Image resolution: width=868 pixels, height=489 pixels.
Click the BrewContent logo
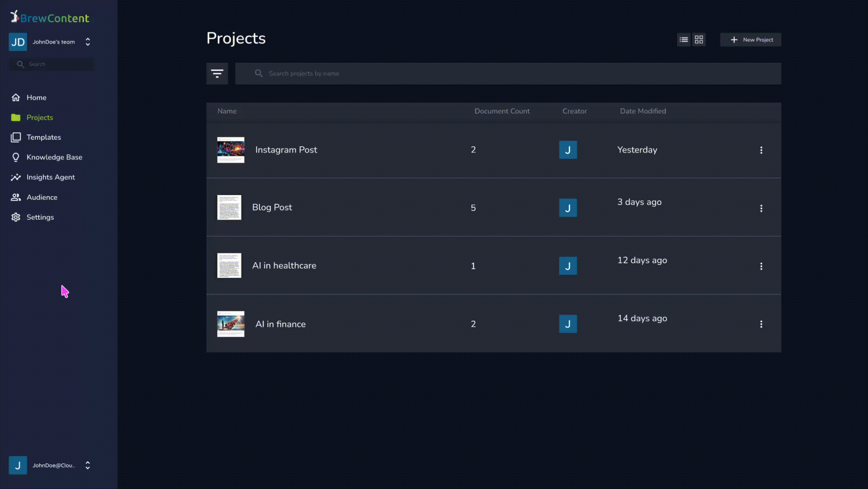pos(50,17)
